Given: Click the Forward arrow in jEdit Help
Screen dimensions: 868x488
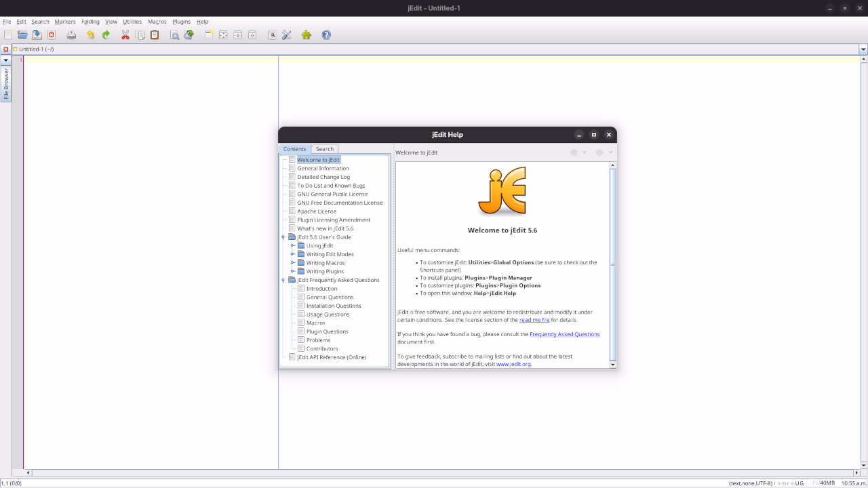Looking at the screenshot, I should (600, 152).
